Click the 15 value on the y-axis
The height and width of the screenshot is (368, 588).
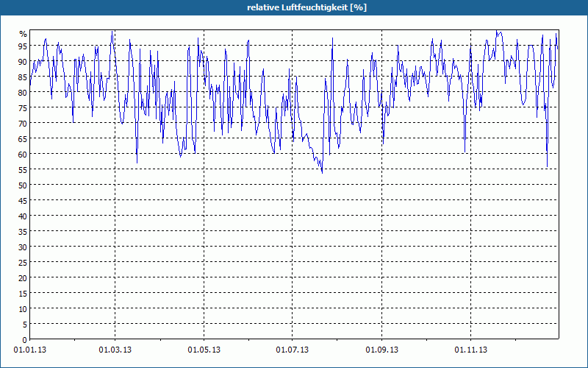pos(23,293)
